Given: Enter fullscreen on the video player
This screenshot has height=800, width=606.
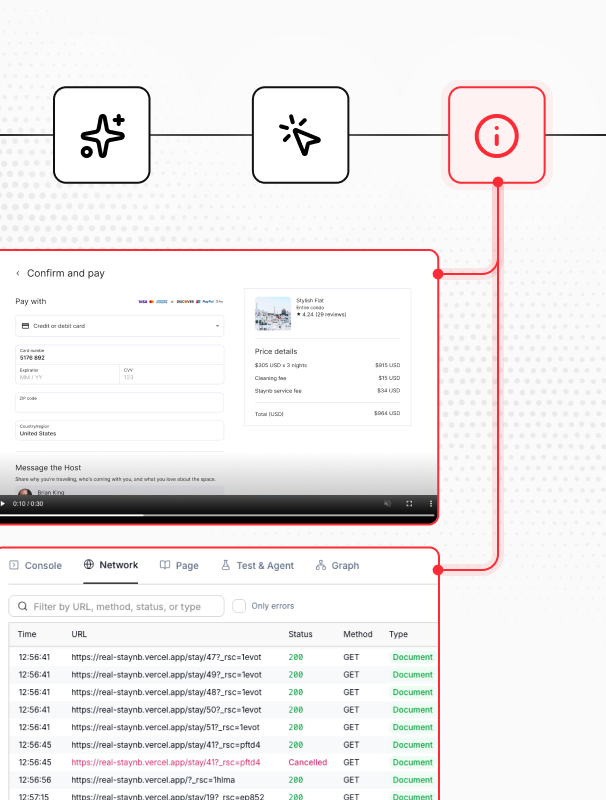Looking at the screenshot, I should click(x=409, y=504).
